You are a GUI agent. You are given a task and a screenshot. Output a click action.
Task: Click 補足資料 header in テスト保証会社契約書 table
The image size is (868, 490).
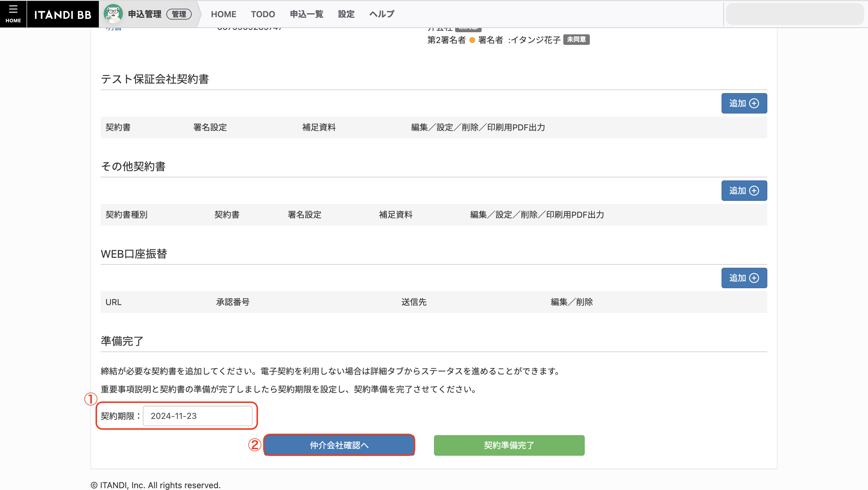tap(319, 127)
